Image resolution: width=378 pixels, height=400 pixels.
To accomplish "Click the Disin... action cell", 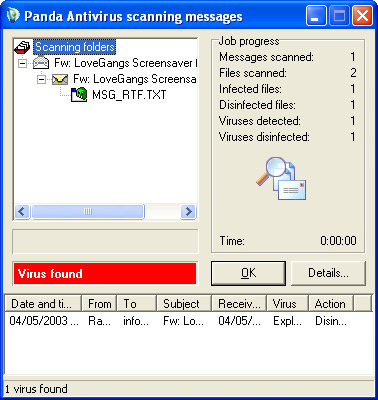I will [331, 321].
